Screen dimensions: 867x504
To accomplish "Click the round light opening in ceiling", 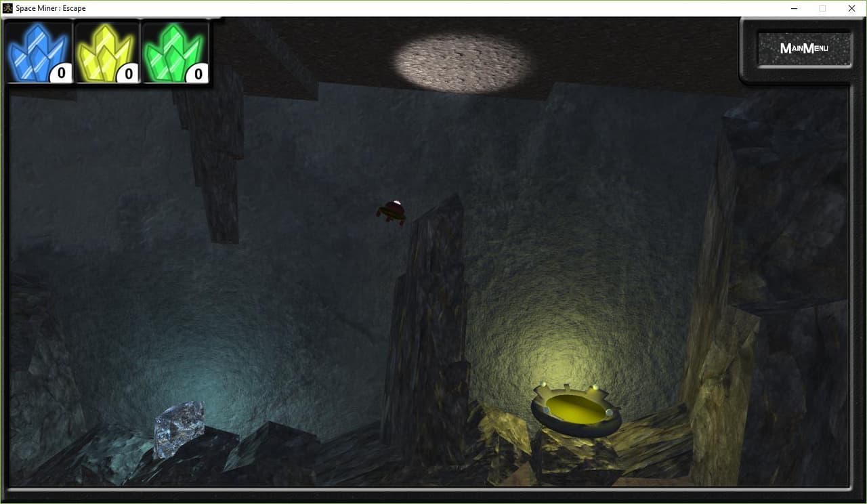I will pos(463,63).
